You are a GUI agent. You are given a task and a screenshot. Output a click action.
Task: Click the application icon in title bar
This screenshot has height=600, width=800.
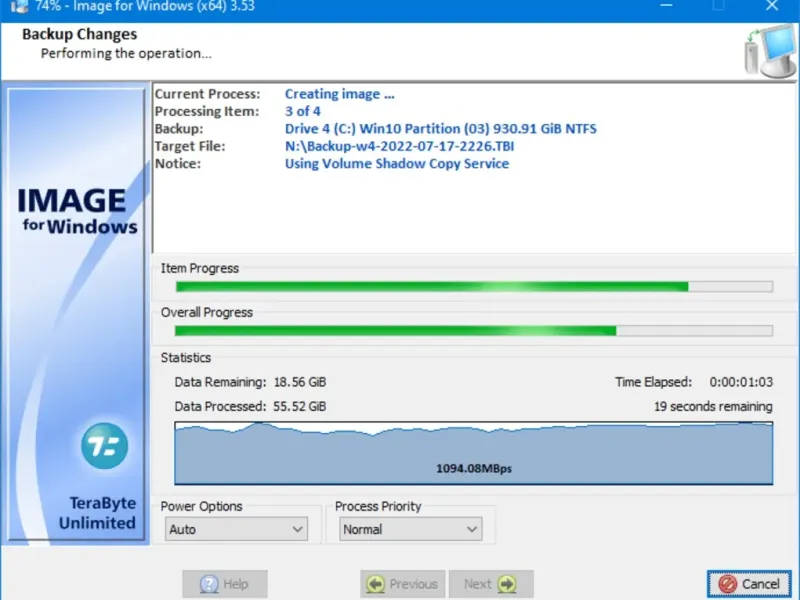coord(18,7)
